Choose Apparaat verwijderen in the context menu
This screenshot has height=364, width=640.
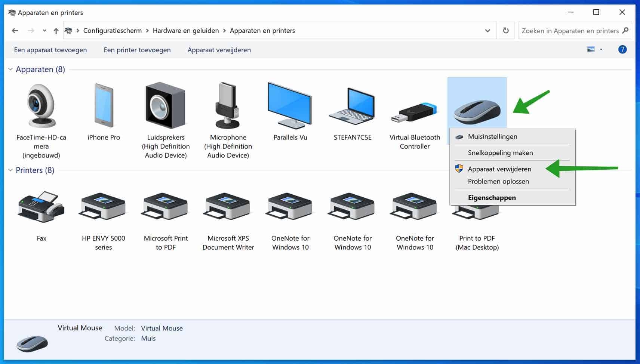point(499,169)
